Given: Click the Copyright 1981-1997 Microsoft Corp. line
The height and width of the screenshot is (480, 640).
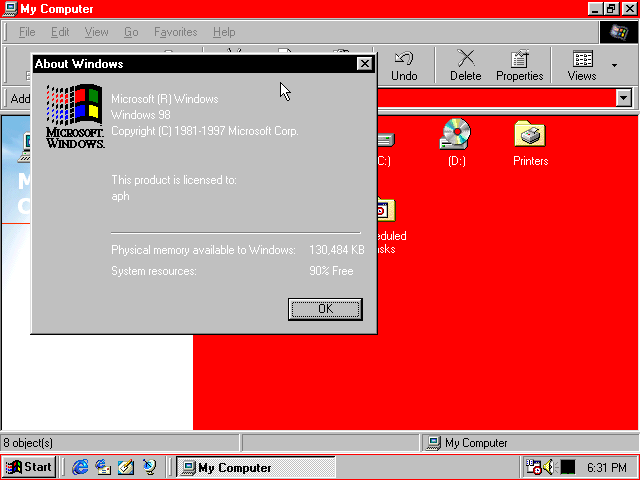Looking at the screenshot, I should pyautogui.click(x=205, y=131).
